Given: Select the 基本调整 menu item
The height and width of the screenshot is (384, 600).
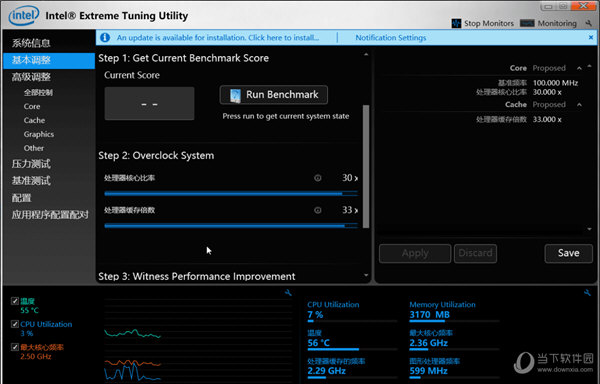Looking at the screenshot, I should tap(49, 60).
